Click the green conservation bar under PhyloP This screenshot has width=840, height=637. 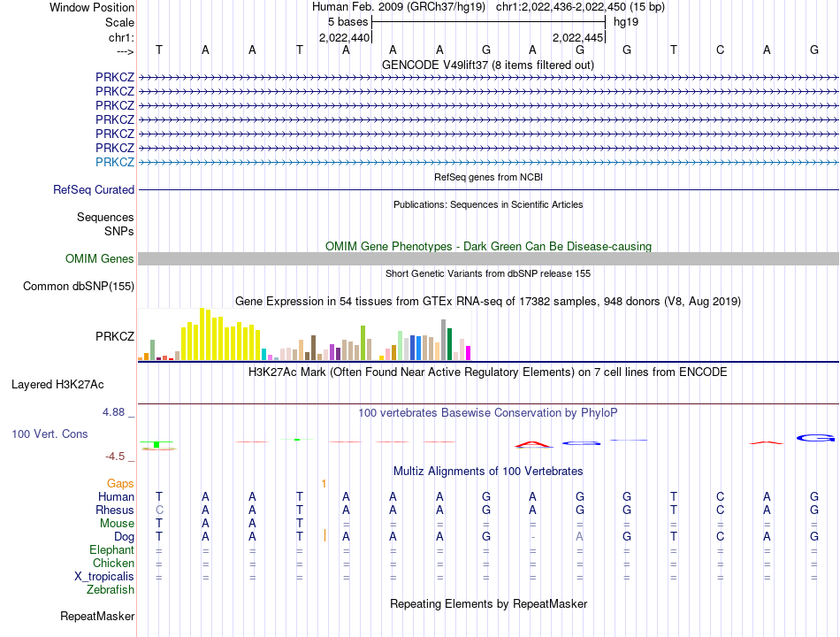pos(157,444)
